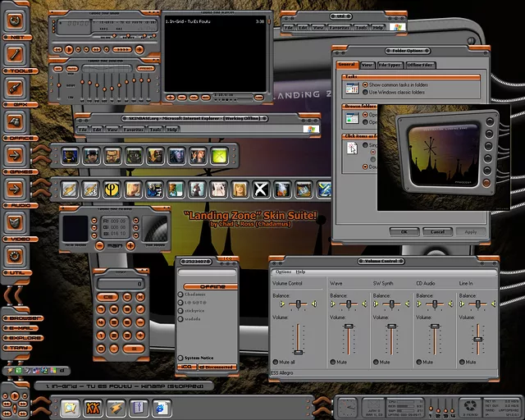Launch the green Xbox-style game icon
Viewport: 525px width, 420px height.
pos(219,156)
